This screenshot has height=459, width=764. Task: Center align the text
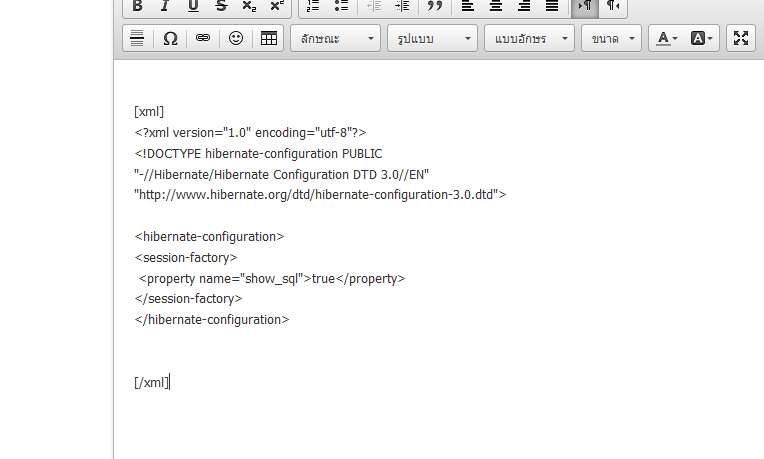click(x=496, y=6)
